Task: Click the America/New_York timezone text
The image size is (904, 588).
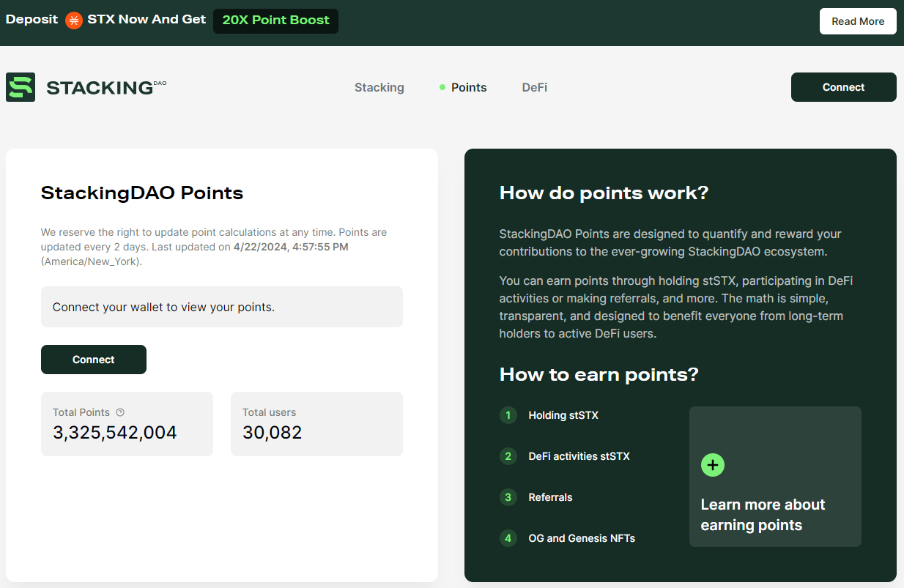Action: pyautogui.click(x=92, y=261)
